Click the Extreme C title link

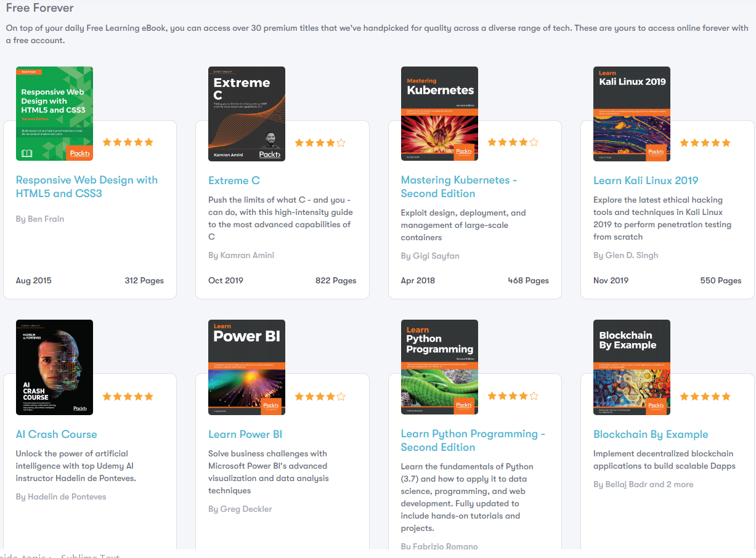tap(234, 180)
